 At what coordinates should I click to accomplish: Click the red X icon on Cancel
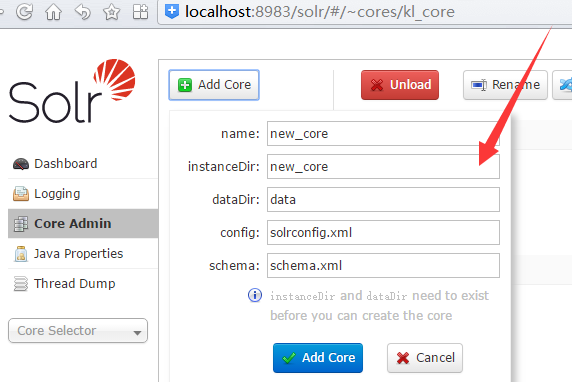[403, 358]
